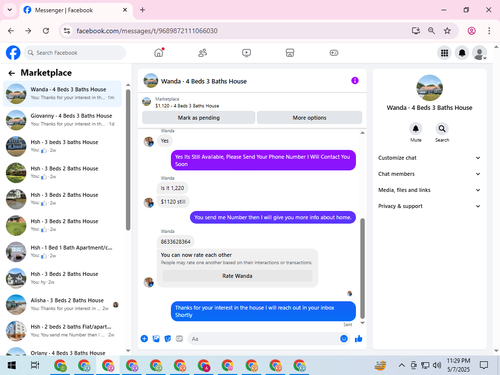Screen dimensions: 500x375
Task: Show hidden system tray icons
Action: coord(402,365)
